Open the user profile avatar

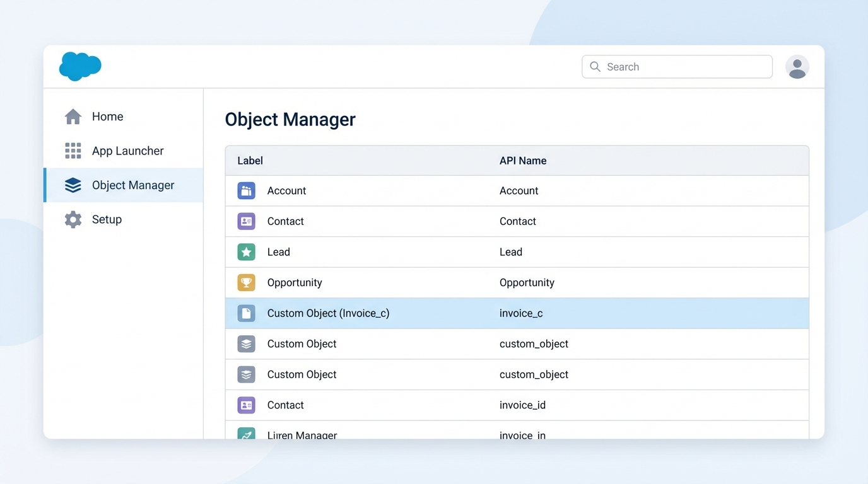coord(797,66)
